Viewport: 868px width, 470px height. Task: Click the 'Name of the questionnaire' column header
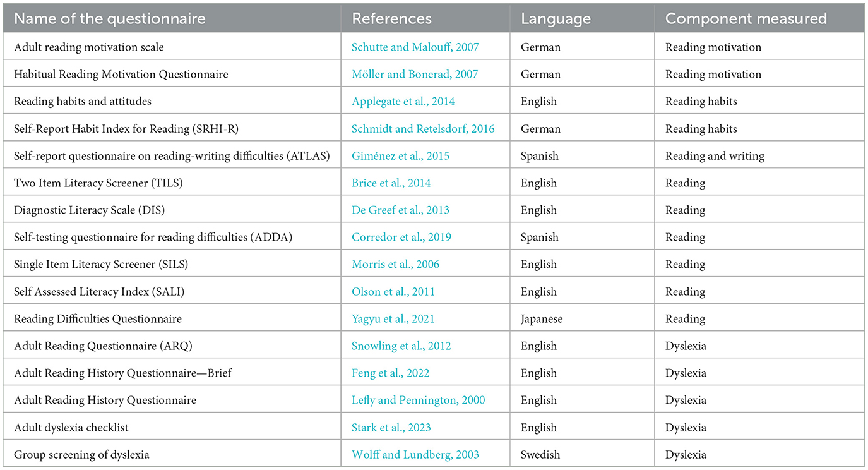171,18
